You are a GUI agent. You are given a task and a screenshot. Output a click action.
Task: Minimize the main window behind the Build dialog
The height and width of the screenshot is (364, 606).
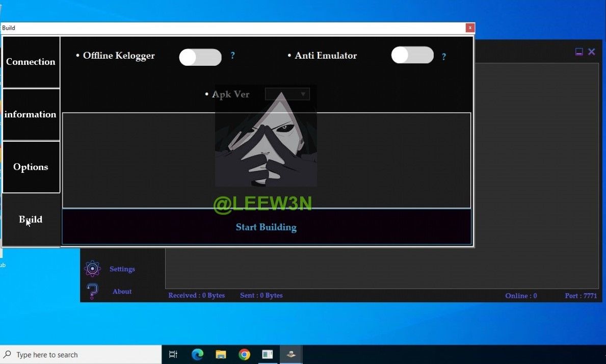(579, 52)
